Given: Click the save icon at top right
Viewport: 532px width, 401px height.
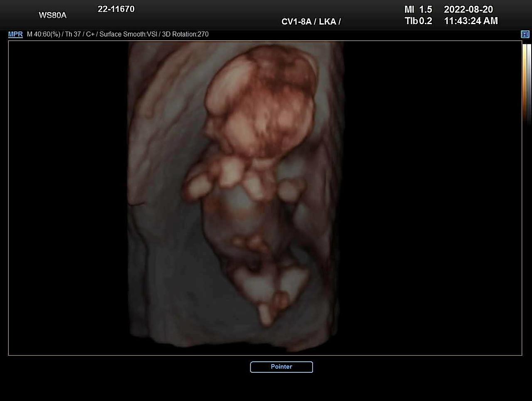Looking at the screenshot, I should (x=525, y=35).
